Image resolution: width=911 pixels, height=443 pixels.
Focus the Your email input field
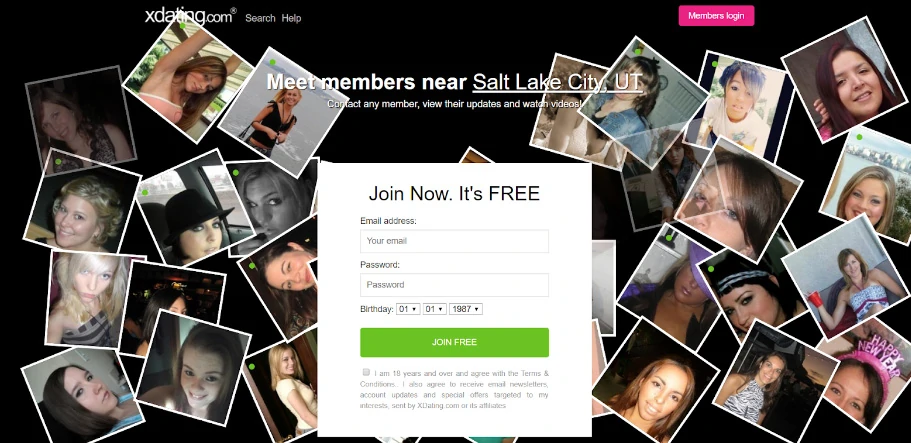(454, 241)
